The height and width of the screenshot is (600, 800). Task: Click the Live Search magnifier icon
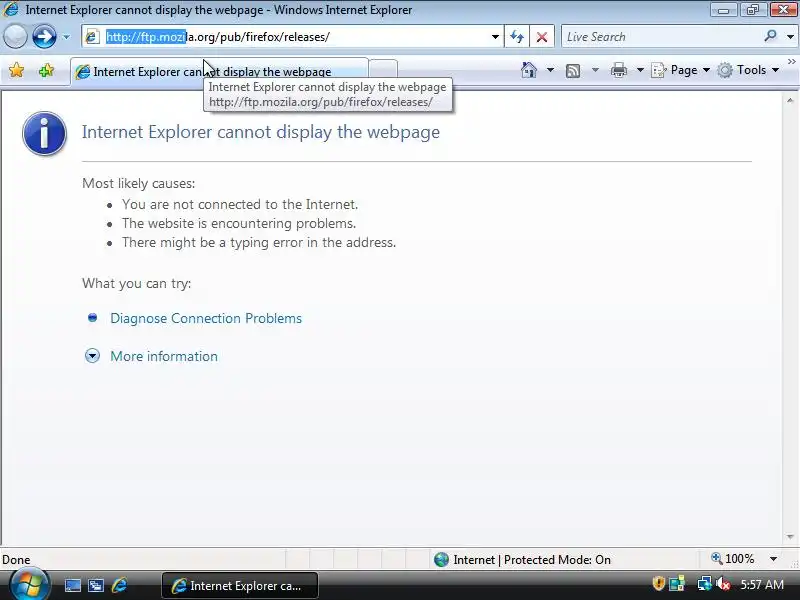click(x=770, y=36)
